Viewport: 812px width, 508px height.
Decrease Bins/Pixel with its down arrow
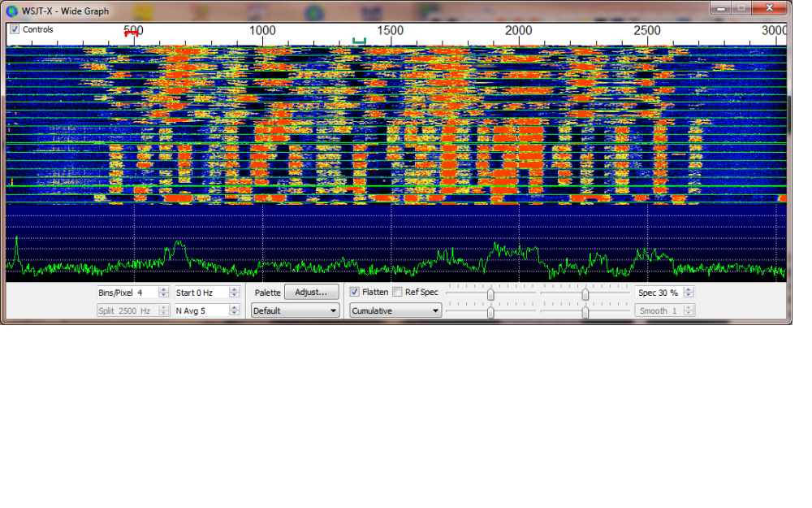point(164,295)
